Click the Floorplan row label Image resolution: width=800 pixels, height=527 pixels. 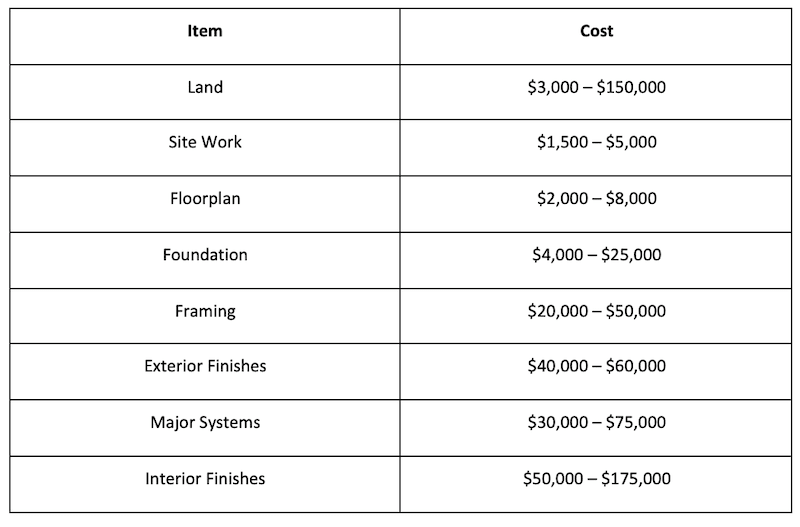(205, 198)
